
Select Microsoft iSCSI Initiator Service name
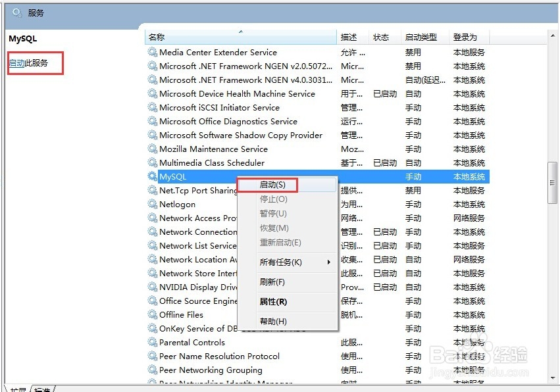click(219, 107)
